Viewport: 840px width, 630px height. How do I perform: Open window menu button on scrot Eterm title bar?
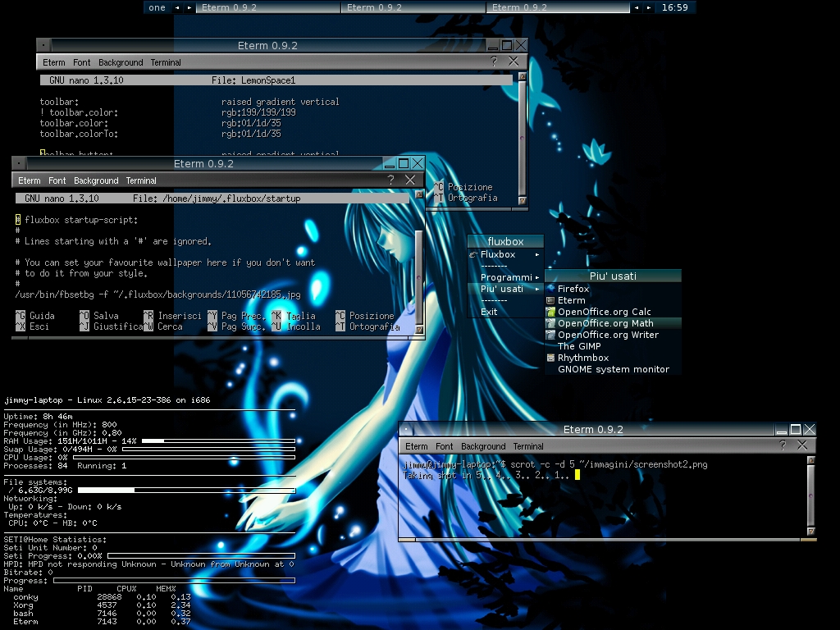pyautogui.click(x=406, y=429)
